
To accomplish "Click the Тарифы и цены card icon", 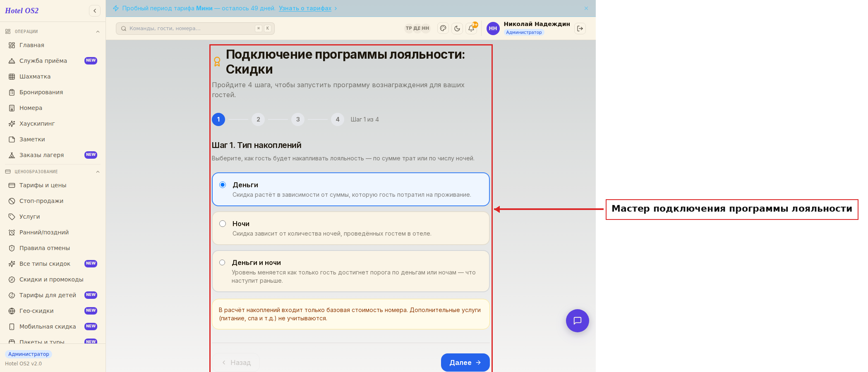I will (12, 185).
